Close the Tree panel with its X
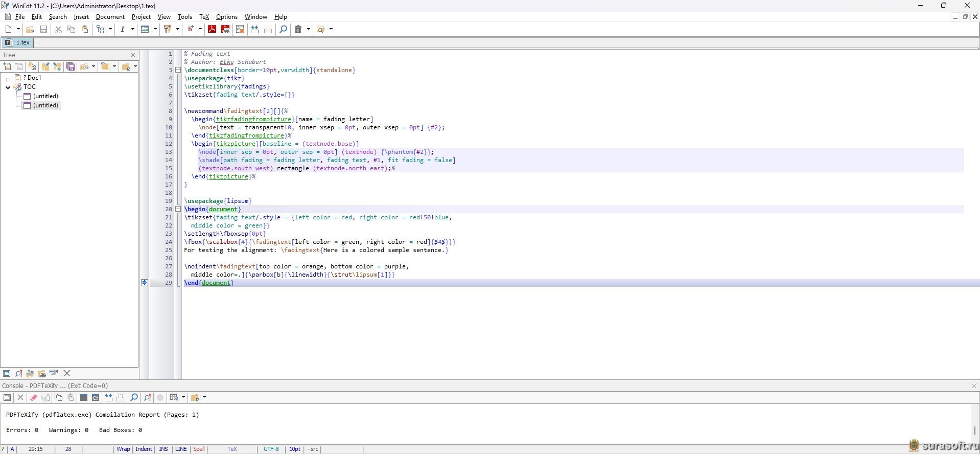The height and width of the screenshot is (454, 980). (133, 55)
